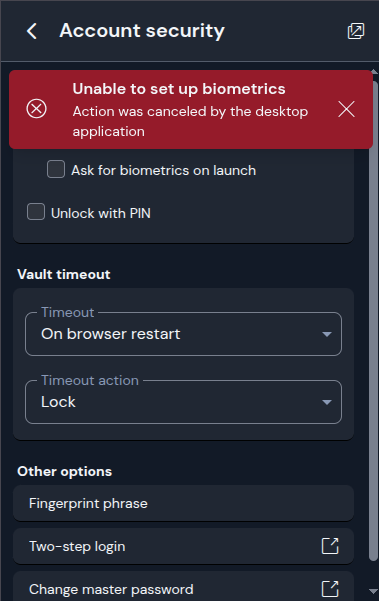Select the Two-step login row
The height and width of the screenshot is (601, 379).
tap(183, 546)
